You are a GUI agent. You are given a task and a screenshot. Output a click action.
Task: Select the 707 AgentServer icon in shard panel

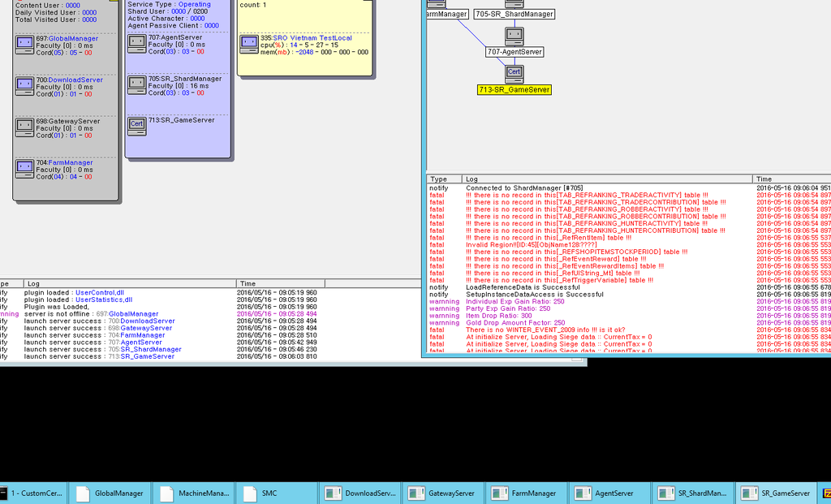click(137, 44)
